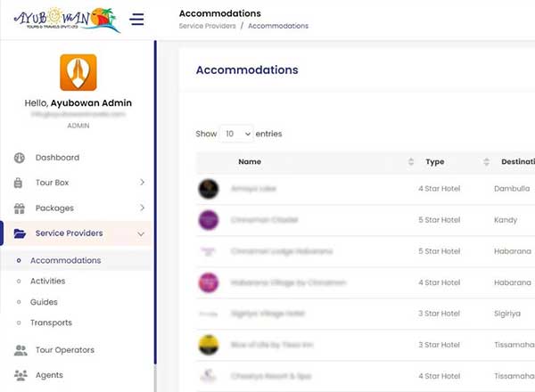The image size is (535, 392).
Task: Select Guides in the sidebar submenu
Action: (44, 302)
